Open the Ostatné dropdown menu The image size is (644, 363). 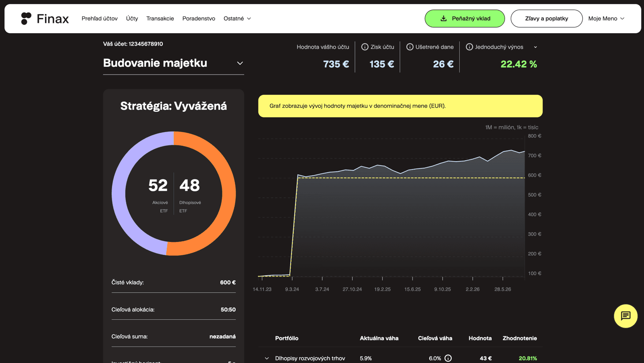coord(237,19)
